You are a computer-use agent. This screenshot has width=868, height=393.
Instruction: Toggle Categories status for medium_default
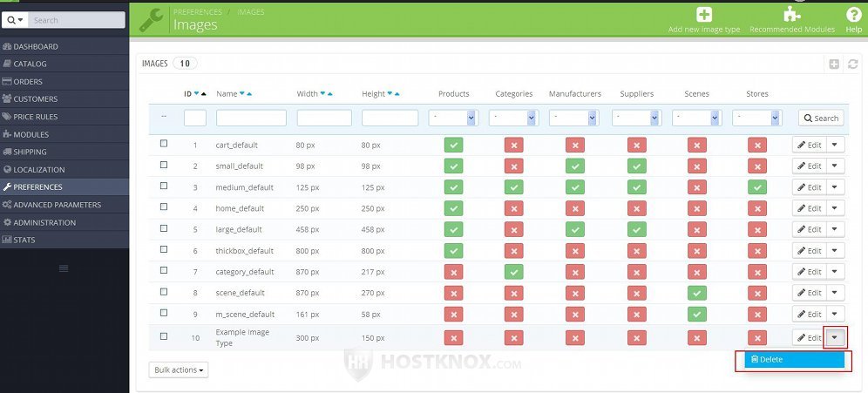click(513, 187)
